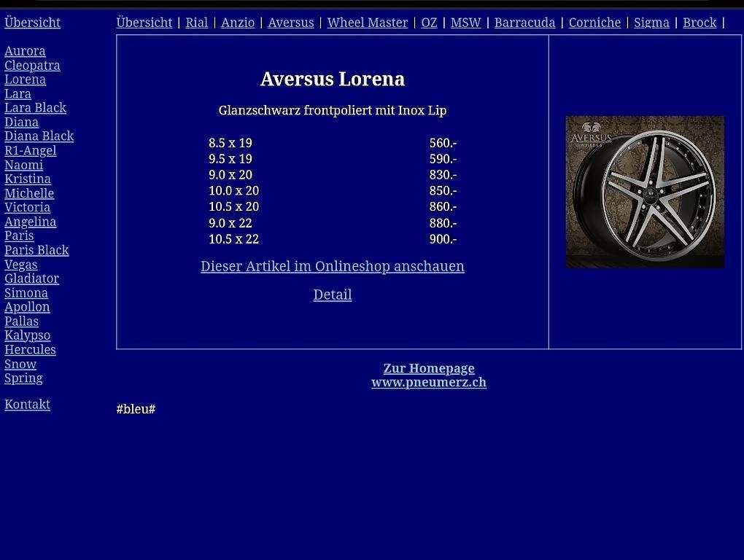Click Übersicht in the top brand navigation
Screen dimensions: 744x560
coord(144,23)
